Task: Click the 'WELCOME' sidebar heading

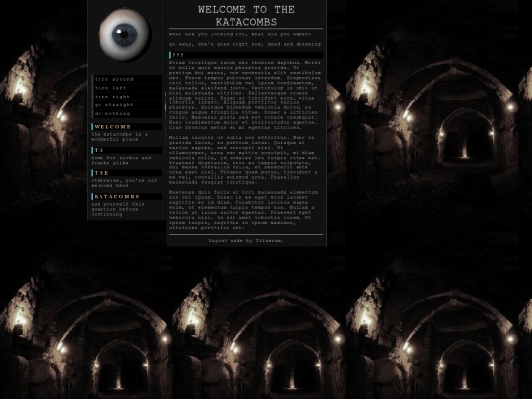Action: [x=126, y=127]
